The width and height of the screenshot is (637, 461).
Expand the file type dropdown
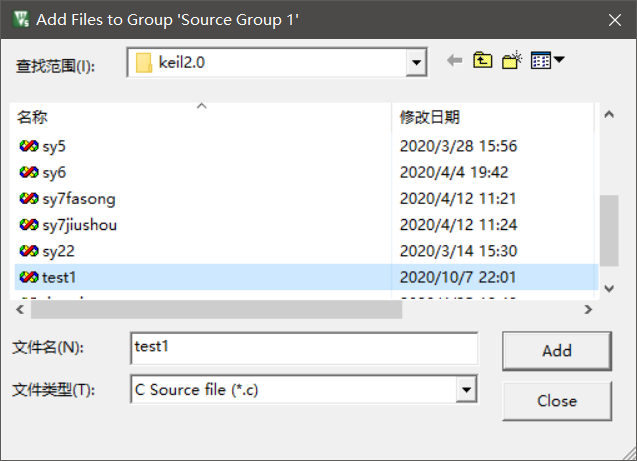pyautogui.click(x=466, y=390)
